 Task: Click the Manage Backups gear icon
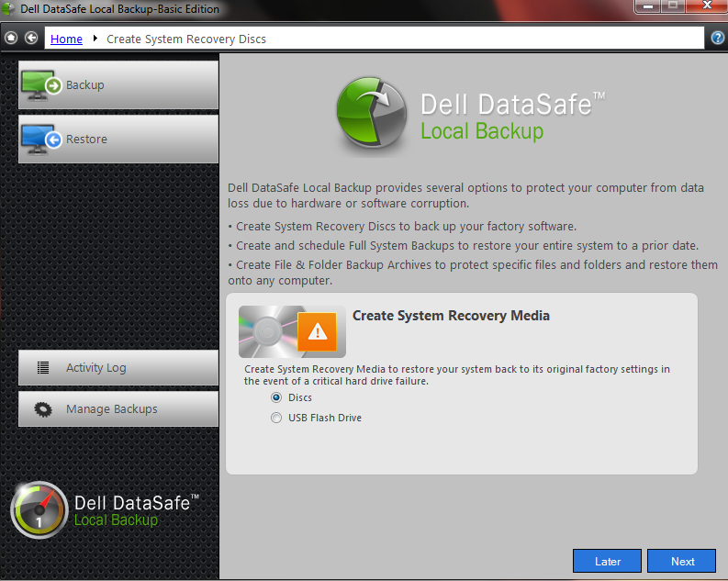point(43,409)
